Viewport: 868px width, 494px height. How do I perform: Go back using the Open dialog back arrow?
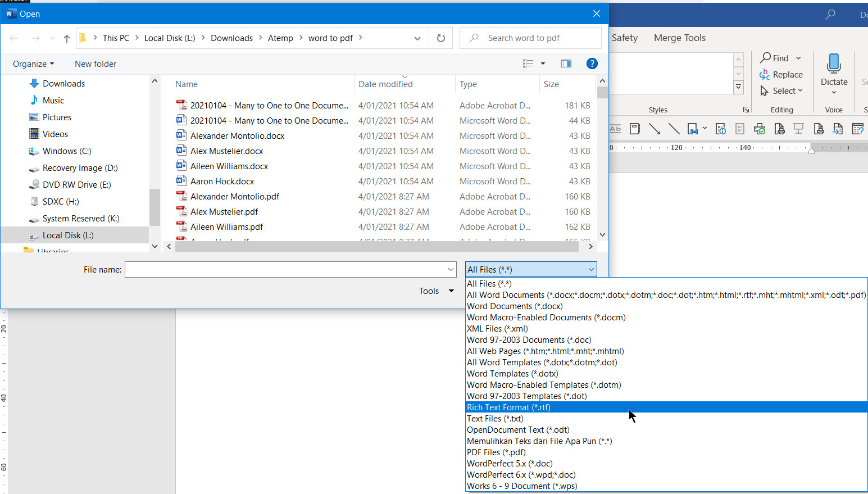point(14,38)
